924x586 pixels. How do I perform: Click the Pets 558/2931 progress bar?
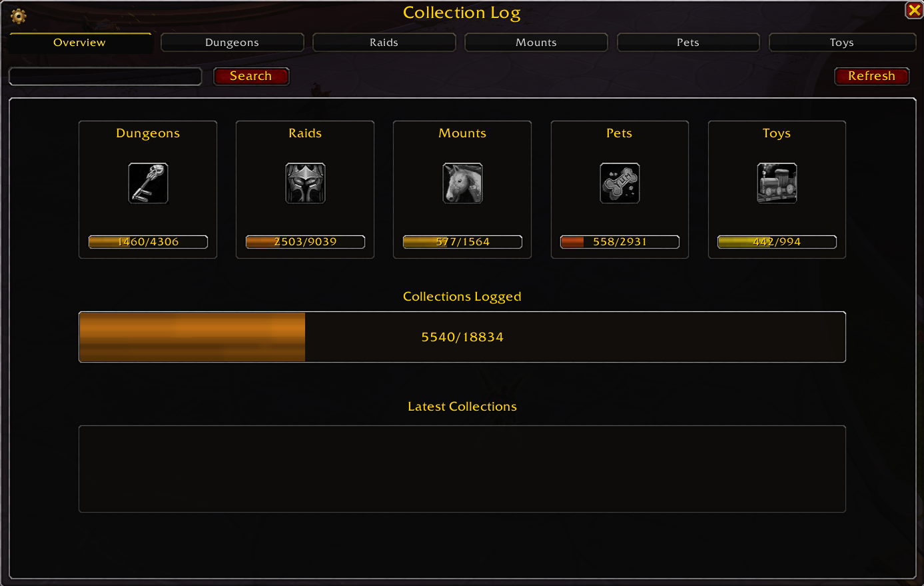click(620, 241)
